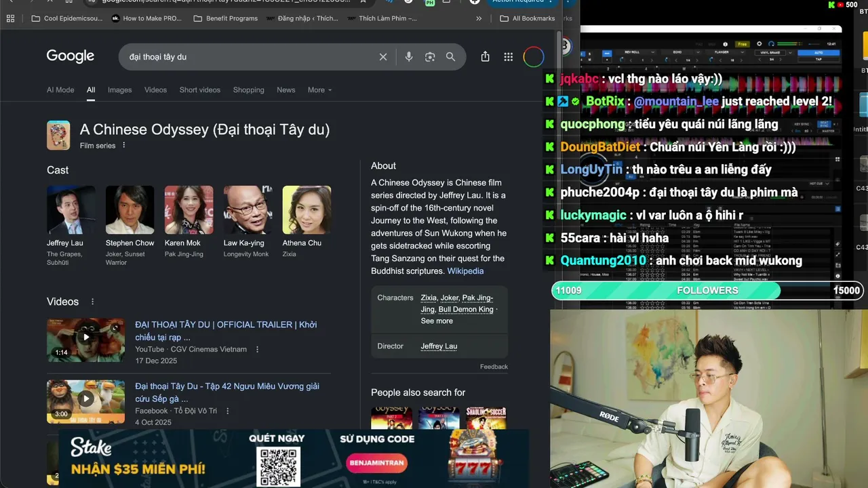868x488 pixels.
Task: Open the Wikipedia link in About
Action: coord(465,271)
